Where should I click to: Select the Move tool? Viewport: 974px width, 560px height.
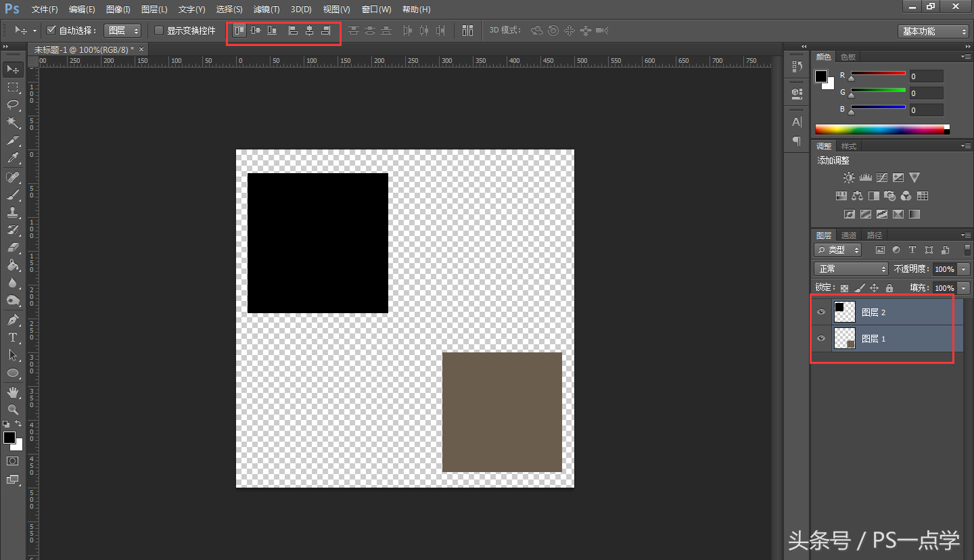click(13, 70)
